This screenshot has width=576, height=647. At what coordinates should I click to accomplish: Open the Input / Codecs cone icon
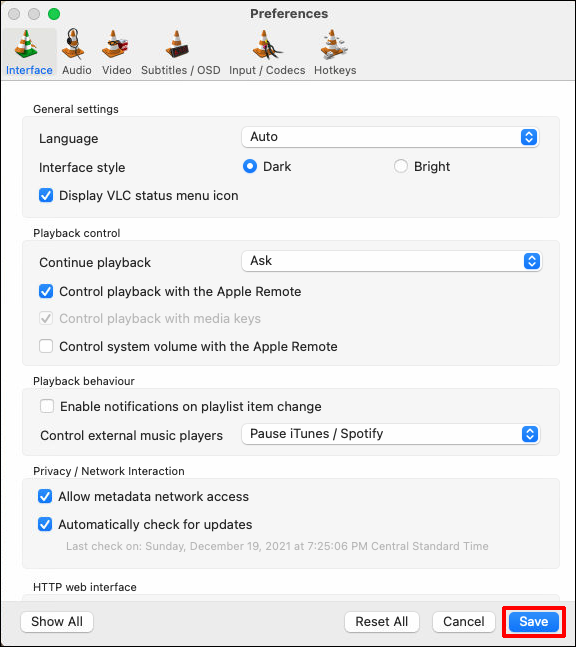pos(266,45)
